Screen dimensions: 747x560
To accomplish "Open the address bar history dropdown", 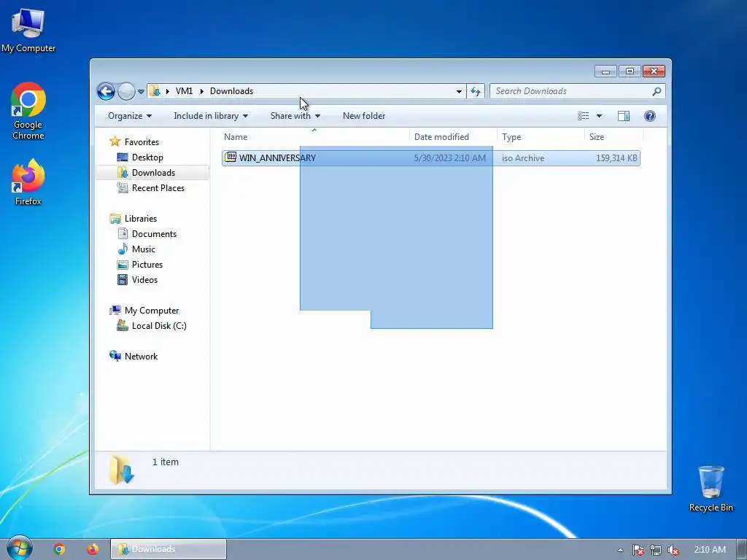I will [x=459, y=91].
